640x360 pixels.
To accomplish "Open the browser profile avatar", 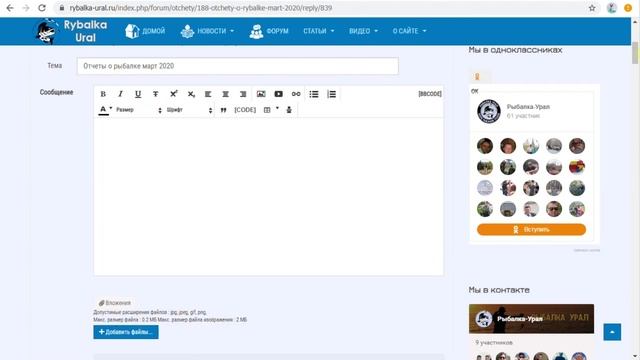I will point(611,8).
